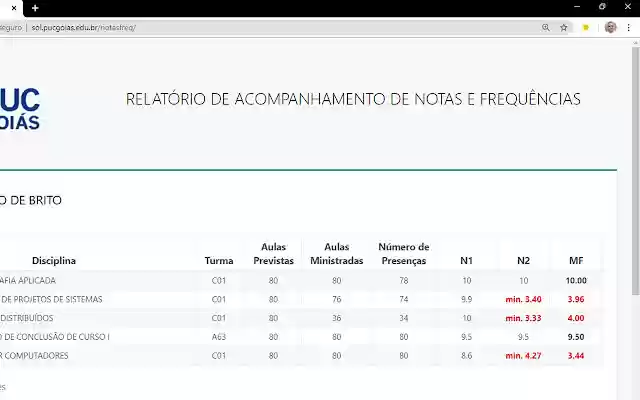The image size is (640, 400).
Task: Click the presenças value 74
Action: point(404,299)
